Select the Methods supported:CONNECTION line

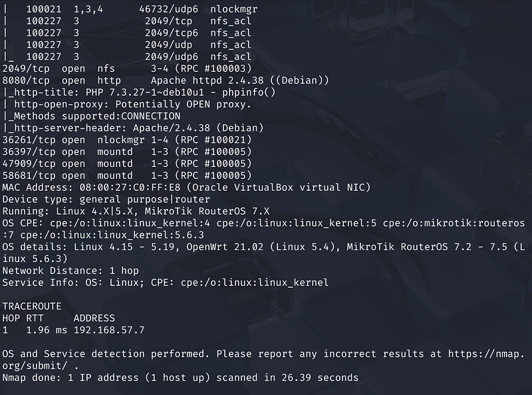tap(92, 116)
